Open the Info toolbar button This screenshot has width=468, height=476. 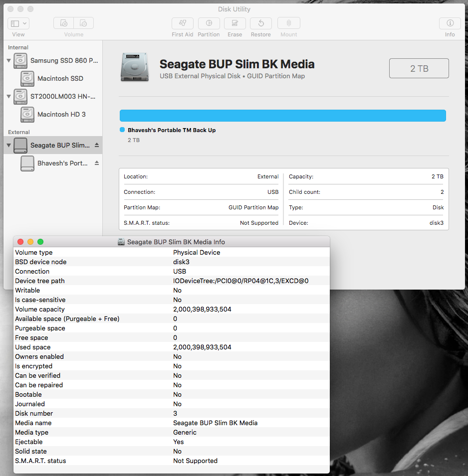[x=450, y=23]
